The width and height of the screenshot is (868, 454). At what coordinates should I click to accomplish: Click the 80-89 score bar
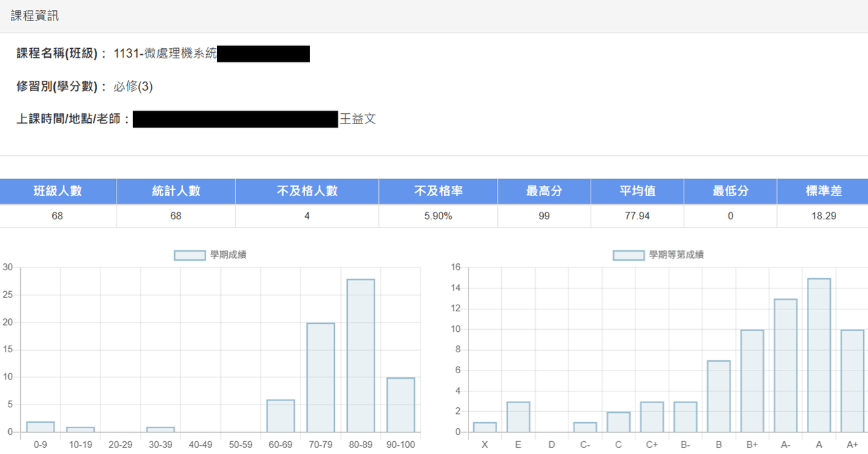point(361,356)
